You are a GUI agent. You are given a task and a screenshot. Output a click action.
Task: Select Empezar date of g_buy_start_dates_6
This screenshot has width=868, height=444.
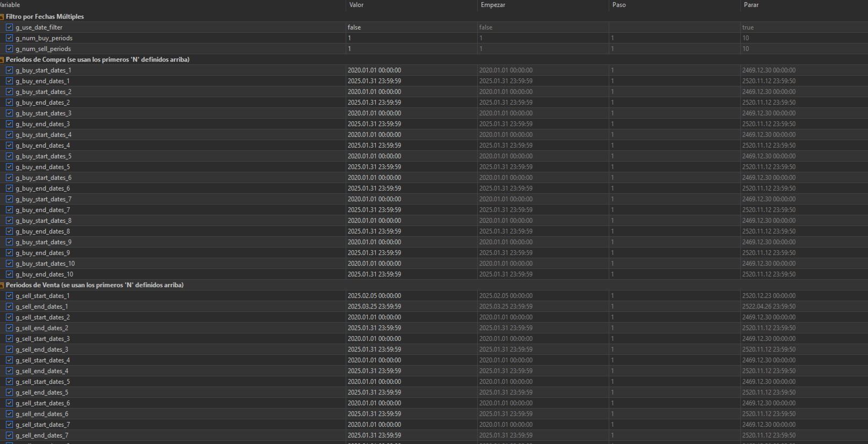click(506, 178)
